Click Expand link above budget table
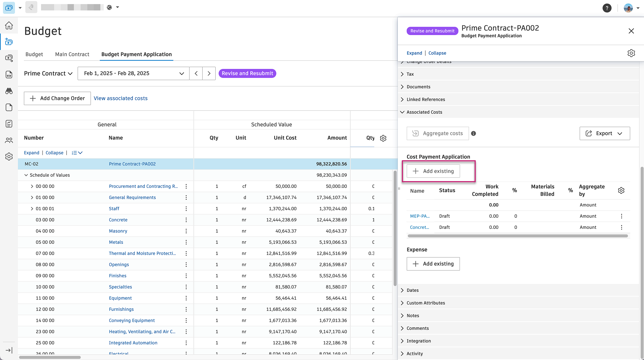This screenshot has height=360, width=644. tap(31, 153)
